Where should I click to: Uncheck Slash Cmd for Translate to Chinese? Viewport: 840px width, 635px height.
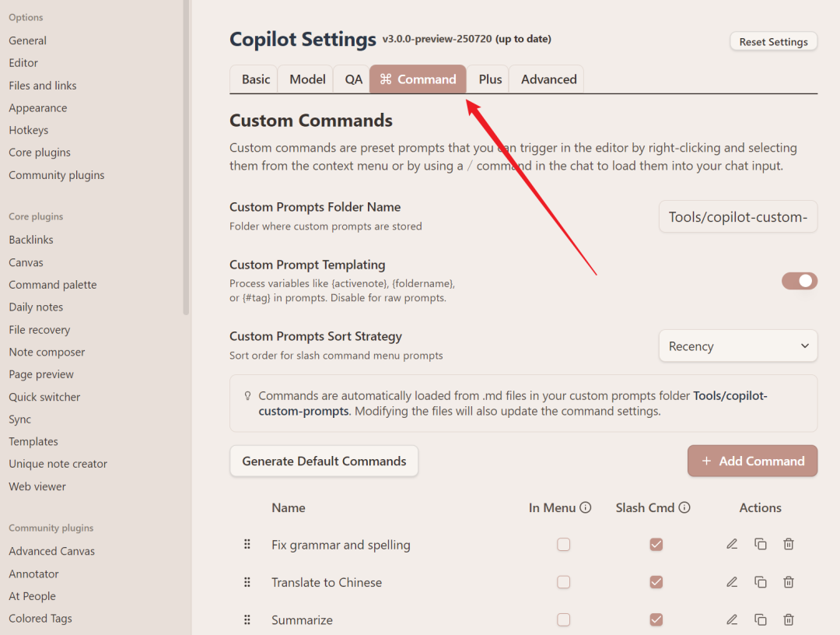(x=656, y=582)
